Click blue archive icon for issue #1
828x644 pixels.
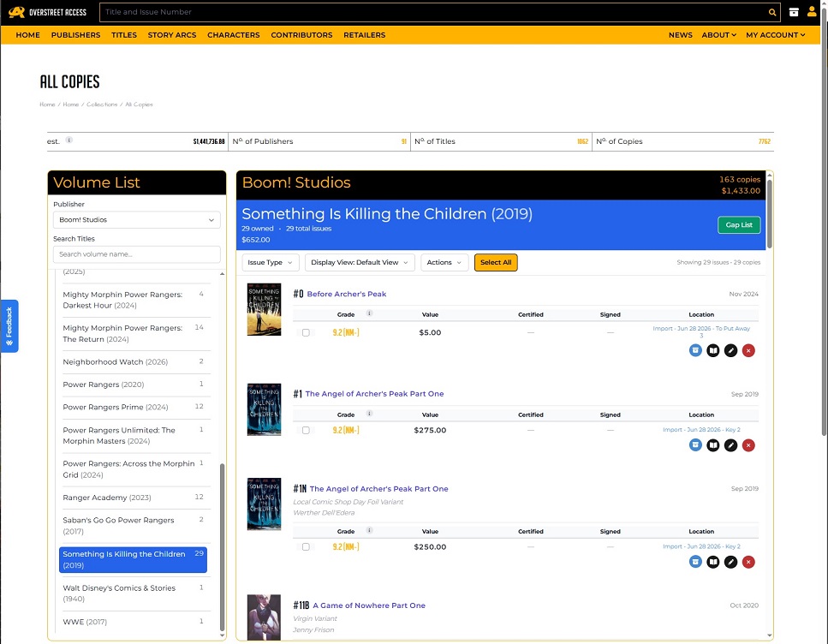[695, 445]
